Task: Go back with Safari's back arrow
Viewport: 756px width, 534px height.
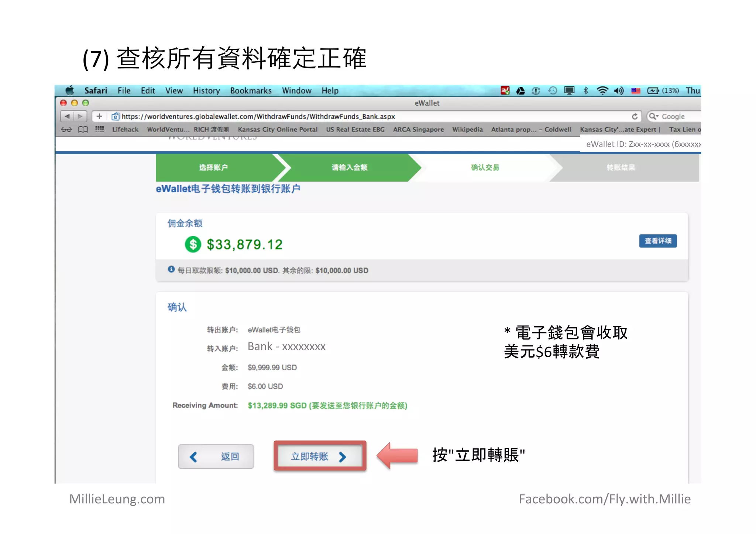Action: coord(67,116)
